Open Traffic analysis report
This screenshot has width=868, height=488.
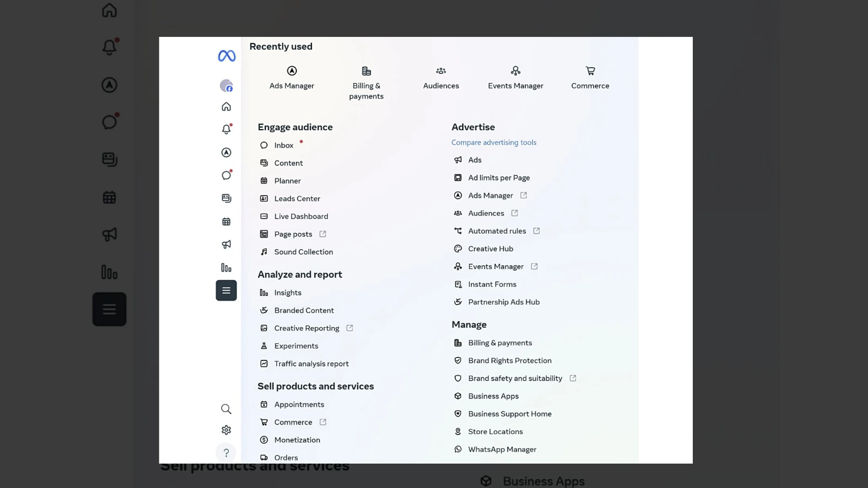pyautogui.click(x=311, y=364)
